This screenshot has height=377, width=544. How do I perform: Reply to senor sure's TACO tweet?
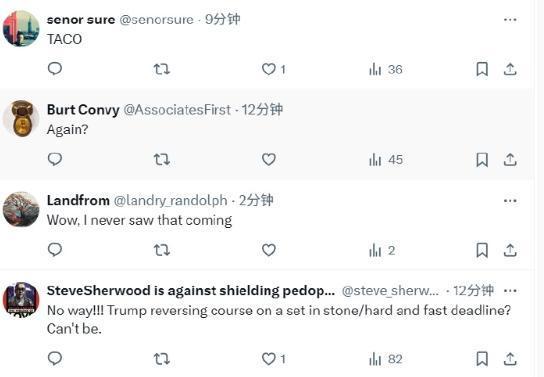(x=55, y=69)
